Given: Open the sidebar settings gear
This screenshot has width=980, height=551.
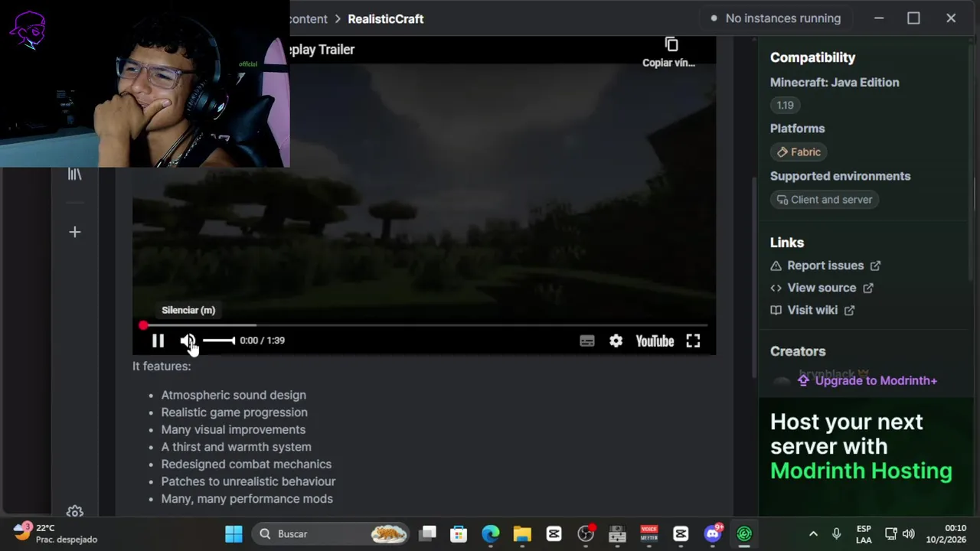Looking at the screenshot, I should point(74,511).
